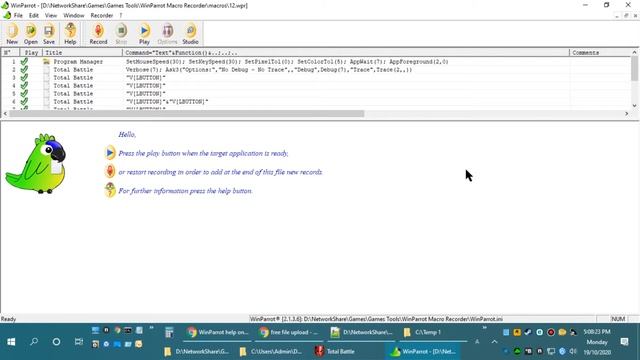Launch Studio from the toolbar
Viewport: 640px width, 360px height.
pyautogui.click(x=190, y=34)
